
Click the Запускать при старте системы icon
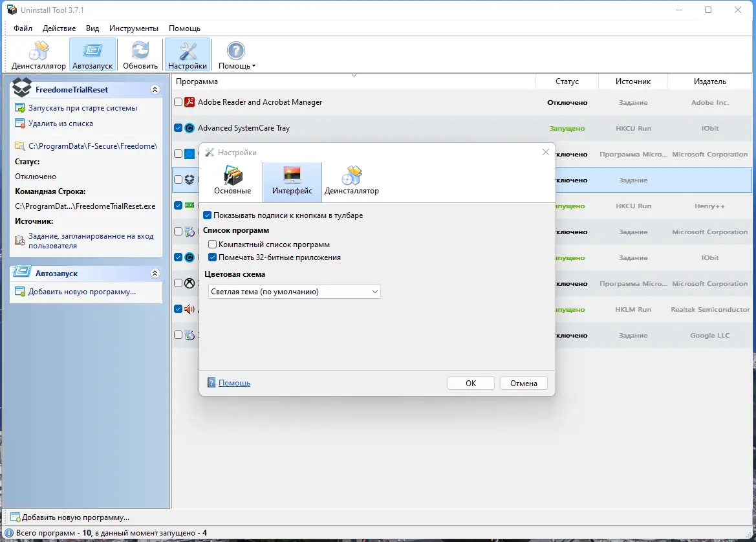20,108
